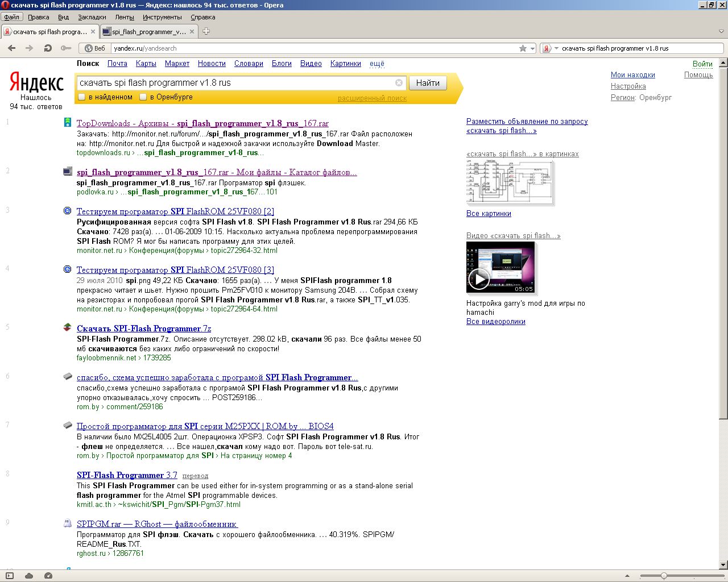Open the Карты link
This screenshot has width=728, height=582.
click(146, 64)
